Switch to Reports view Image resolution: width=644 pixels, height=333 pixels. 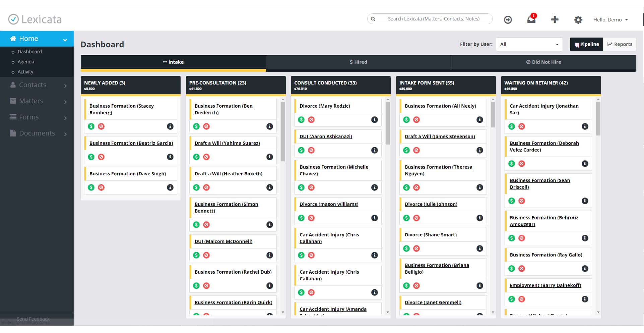point(620,44)
